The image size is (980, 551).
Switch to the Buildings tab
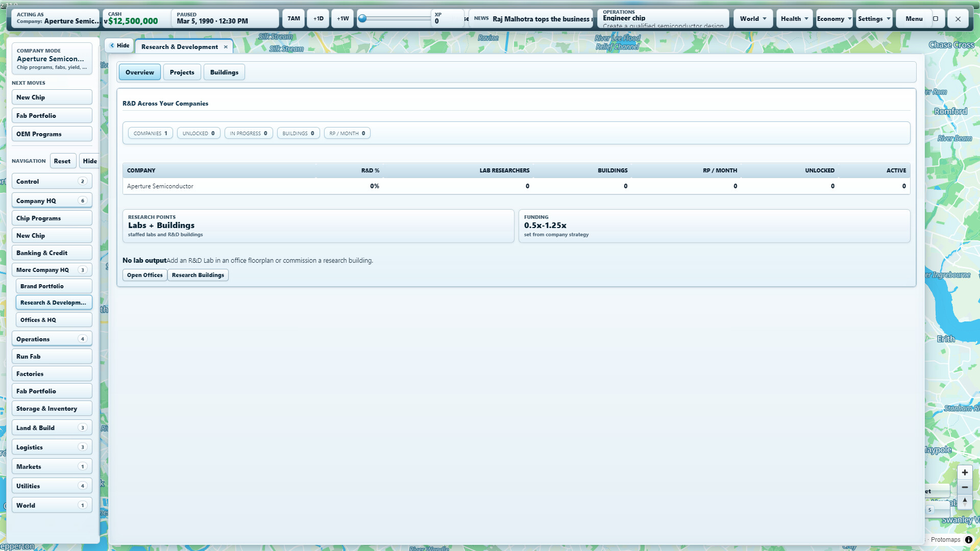tap(224, 72)
